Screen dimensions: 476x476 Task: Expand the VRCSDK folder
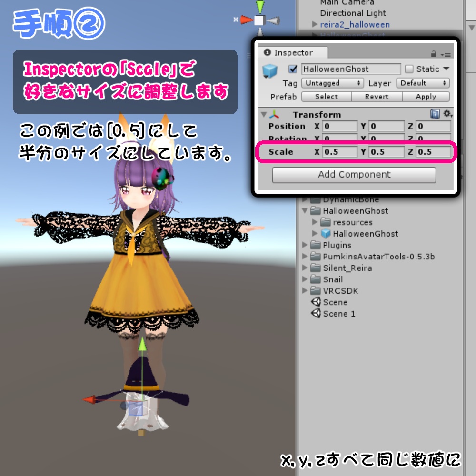coord(305,291)
